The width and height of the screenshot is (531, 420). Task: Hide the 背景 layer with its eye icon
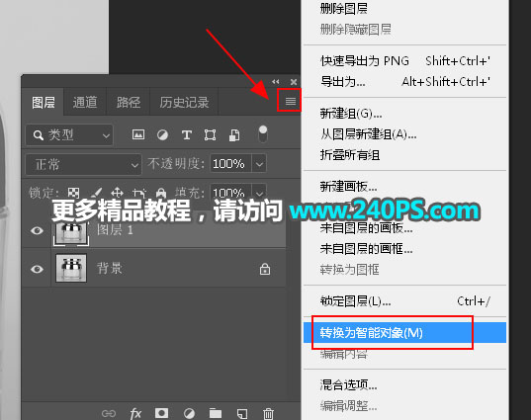37,269
